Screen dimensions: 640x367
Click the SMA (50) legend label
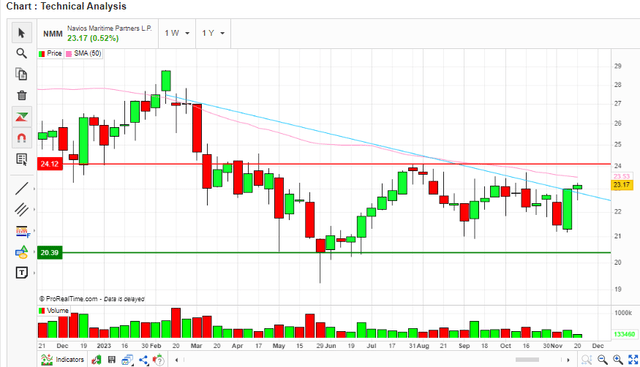[87, 53]
